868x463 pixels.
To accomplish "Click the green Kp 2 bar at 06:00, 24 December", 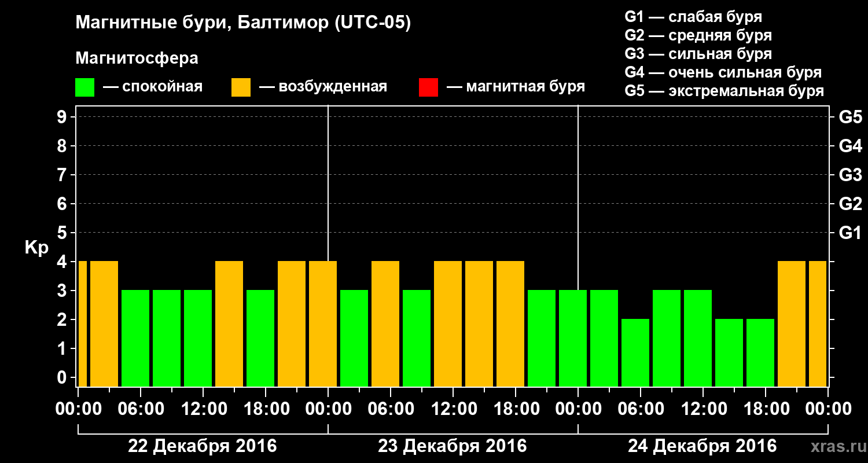I will tap(635, 352).
